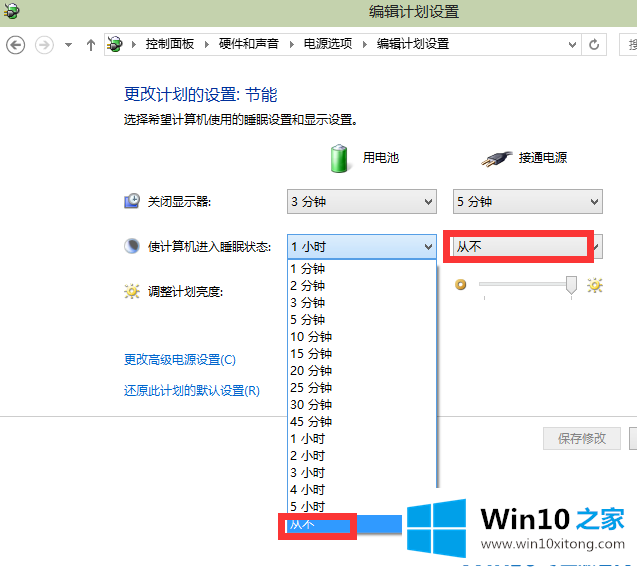Screen dimensions: 637x570
Task: Click the window title bar power icon
Action: tap(12, 11)
